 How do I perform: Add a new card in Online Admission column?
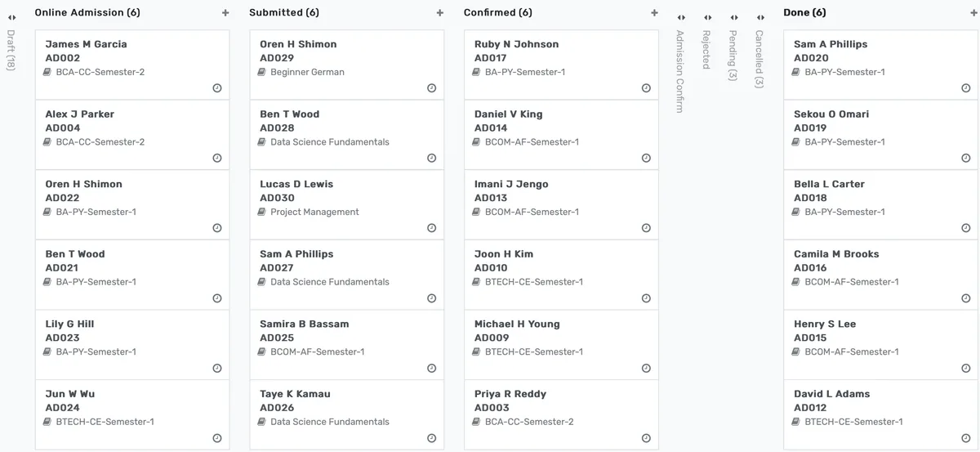click(x=225, y=13)
